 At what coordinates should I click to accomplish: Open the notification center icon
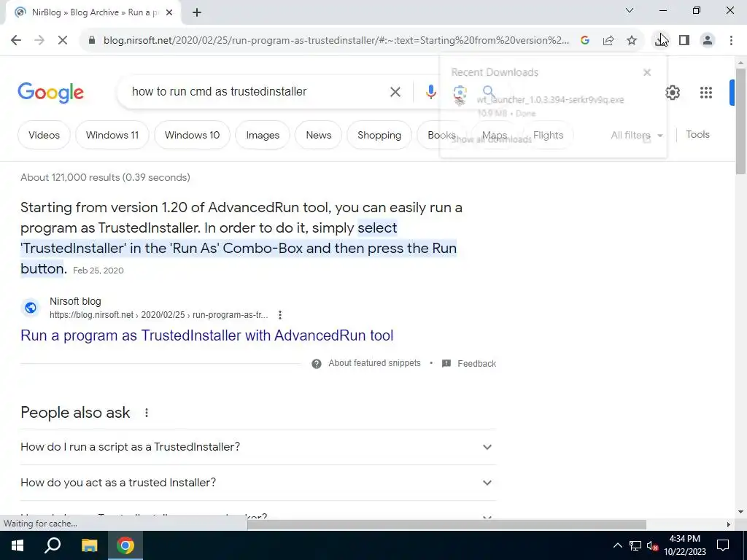pos(723,545)
